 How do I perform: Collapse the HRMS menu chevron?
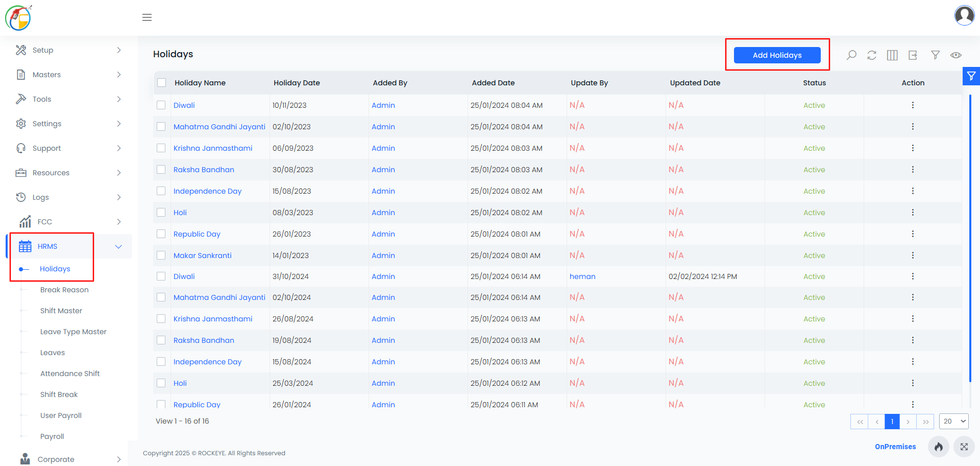click(x=118, y=247)
